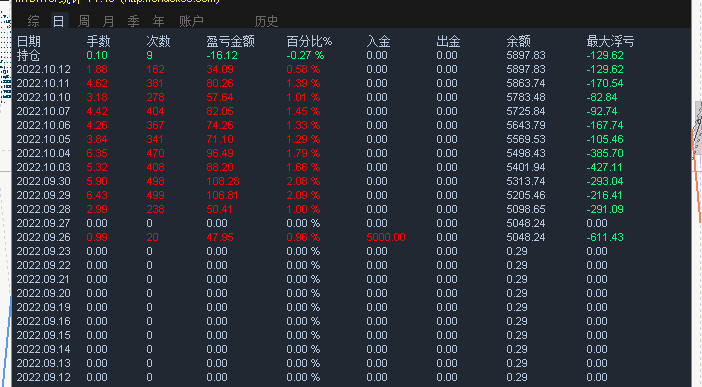
Task: Click the deposit amount 5000.00
Action: [x=385, y=237]
